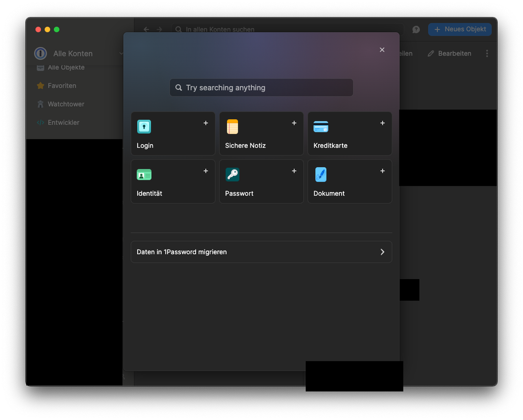Viewport: 523px width, 420px height.
Task: Open the help chat bubble icon
Action: [416, 29]
